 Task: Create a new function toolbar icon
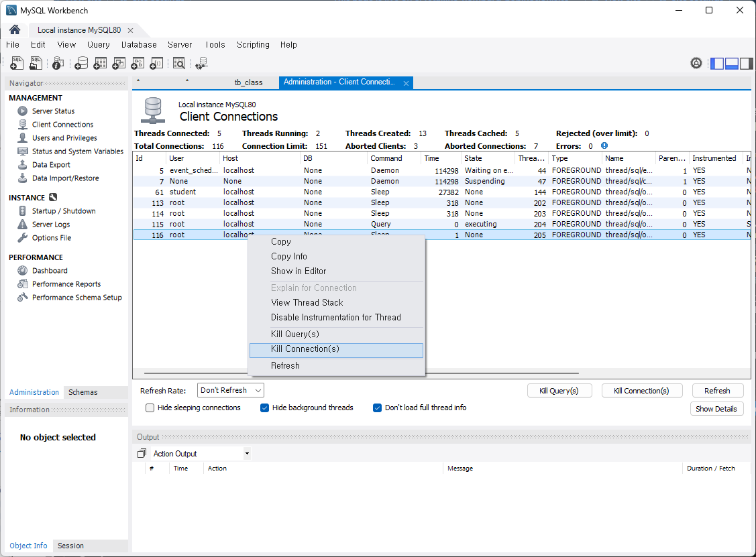[156, 63]
